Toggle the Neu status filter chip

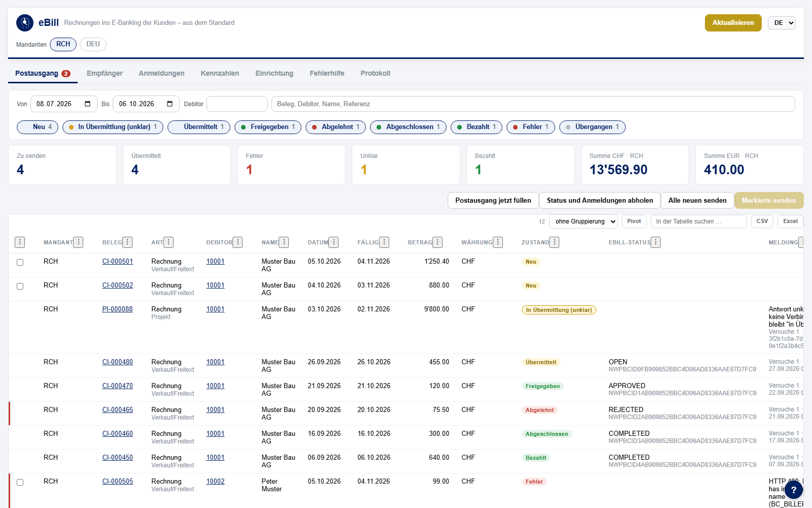38,127
